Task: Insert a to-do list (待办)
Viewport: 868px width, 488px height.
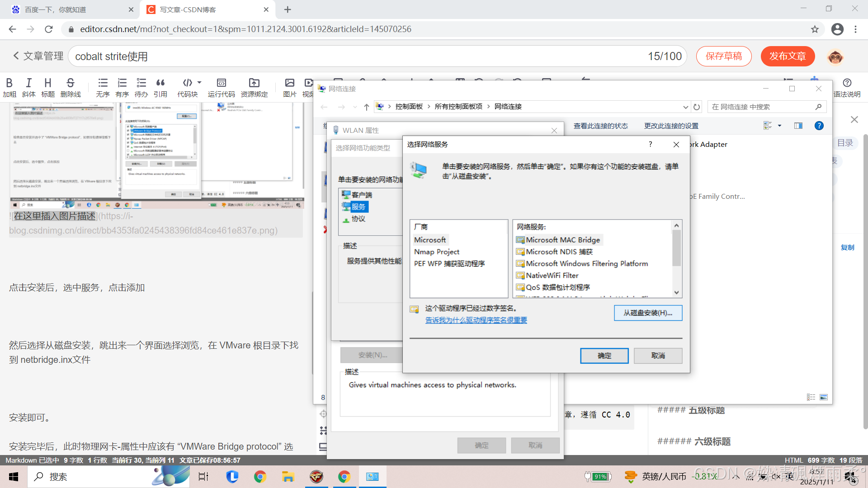Action: pos(141,83)
